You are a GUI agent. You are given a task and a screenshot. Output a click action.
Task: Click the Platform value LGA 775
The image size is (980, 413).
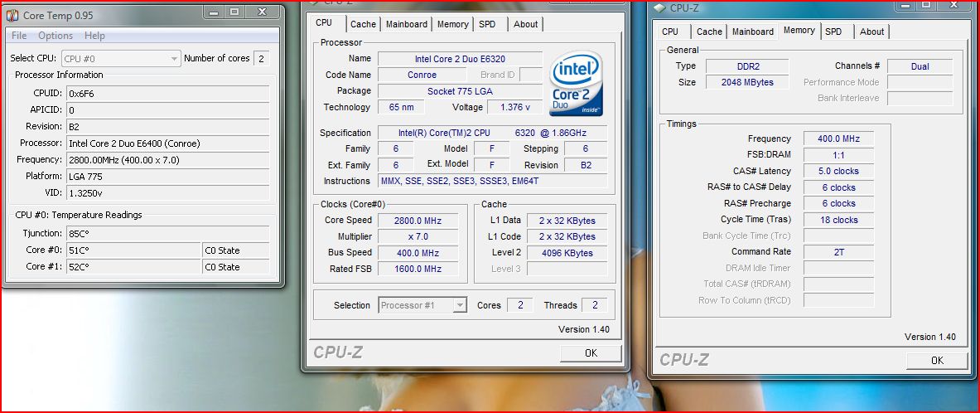168,177
